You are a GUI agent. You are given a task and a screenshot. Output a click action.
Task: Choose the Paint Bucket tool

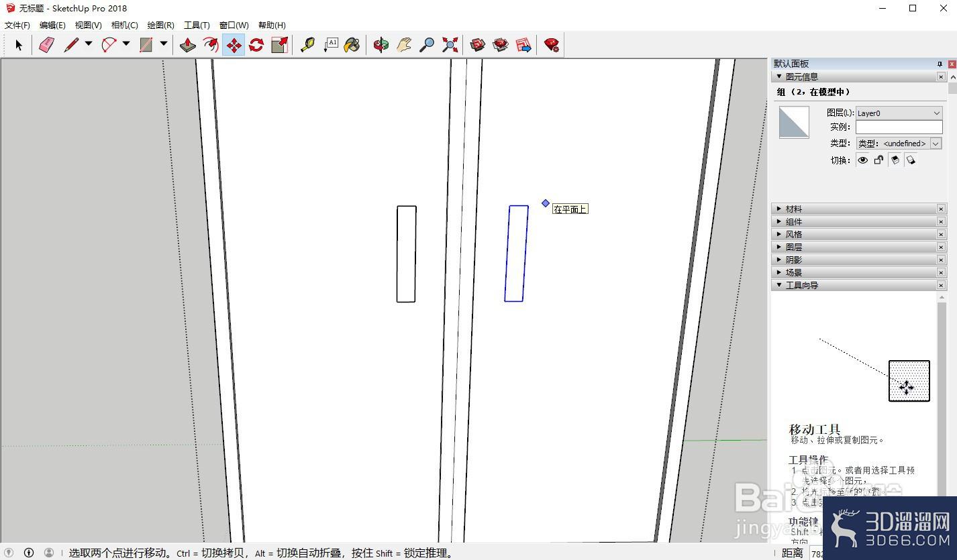click(x=352, y=45)
